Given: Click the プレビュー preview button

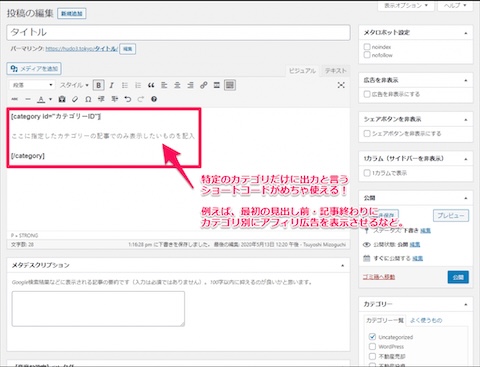Looking at the screenshot, I should tap(451, 215).
